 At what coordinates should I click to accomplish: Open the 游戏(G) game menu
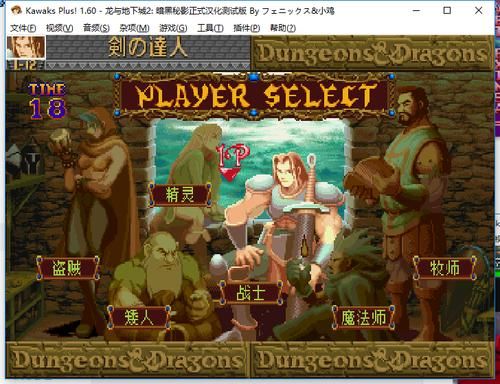click(173, 28)
